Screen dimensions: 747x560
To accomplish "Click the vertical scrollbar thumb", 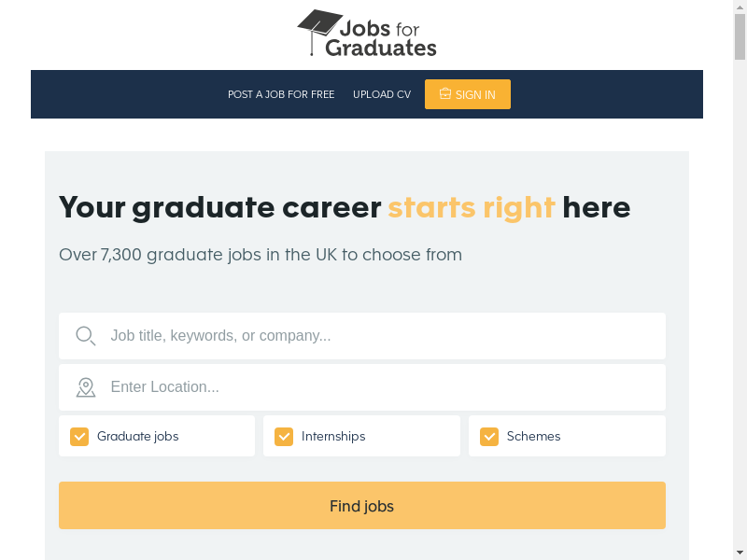I will click(740, 37).
